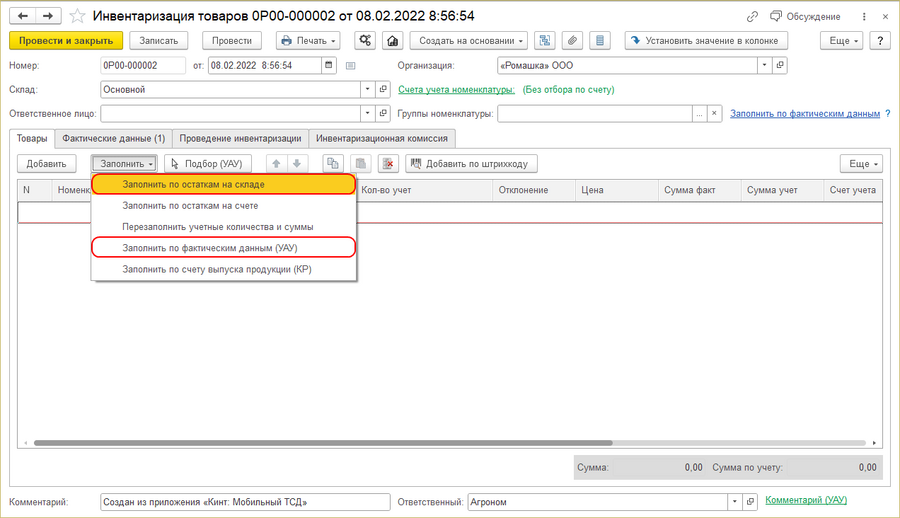Copy link to document icon
This screenshot has height=518, width=900.
(752, 17)
